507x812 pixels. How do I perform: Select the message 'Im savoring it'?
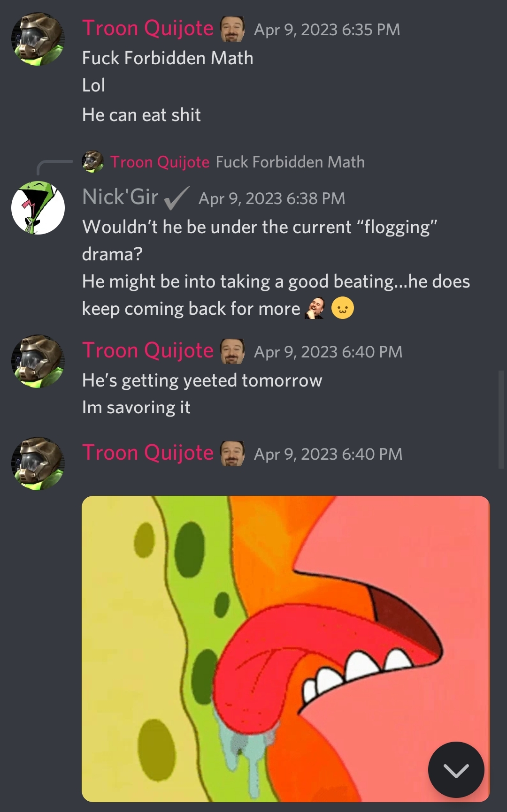[x=136, y=408]
